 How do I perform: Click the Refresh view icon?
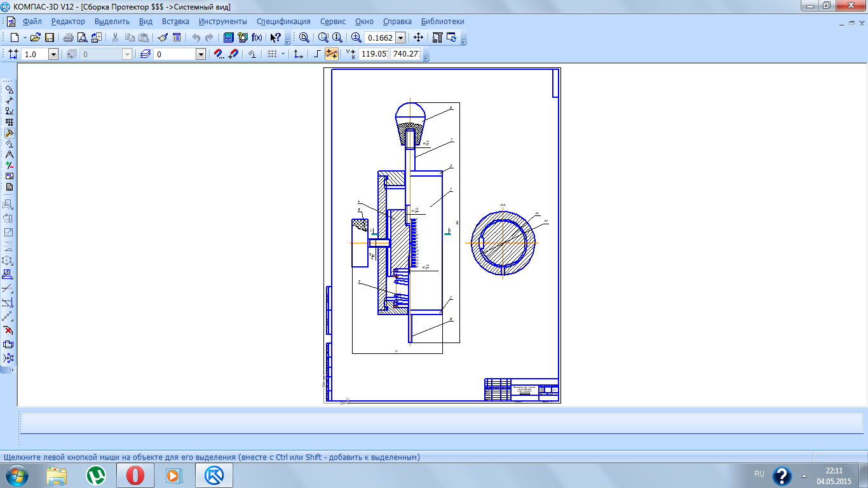click(452, 37)
